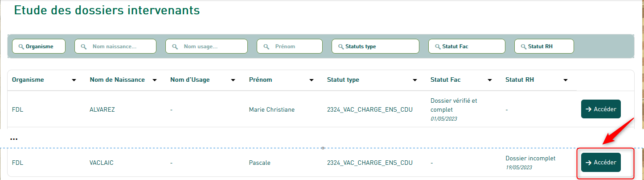Sort by Organisme column arrow
The image size is (644, 180).
click(74, 80)
